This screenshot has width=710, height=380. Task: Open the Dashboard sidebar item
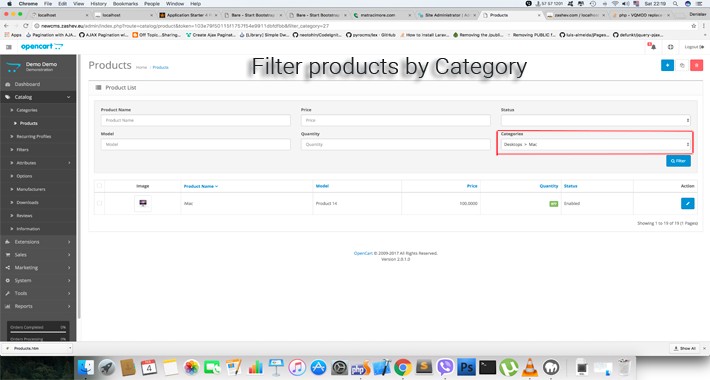[x=38, y=84]
